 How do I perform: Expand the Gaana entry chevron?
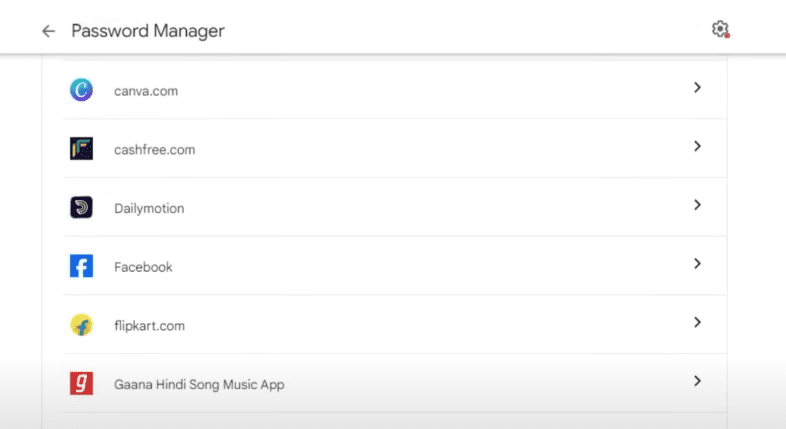click(697, 381)
